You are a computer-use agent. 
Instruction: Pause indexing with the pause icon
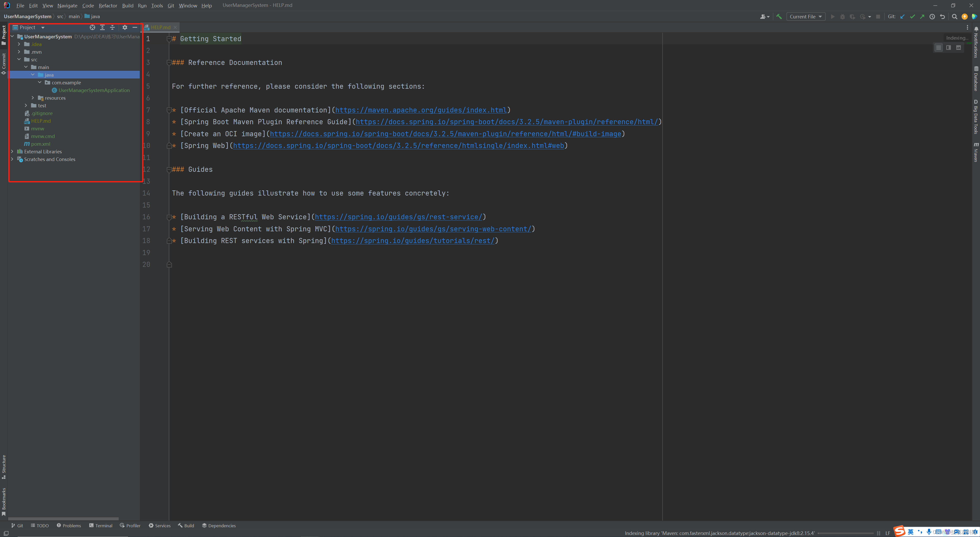pyautogui.click(x=878, y=533)
